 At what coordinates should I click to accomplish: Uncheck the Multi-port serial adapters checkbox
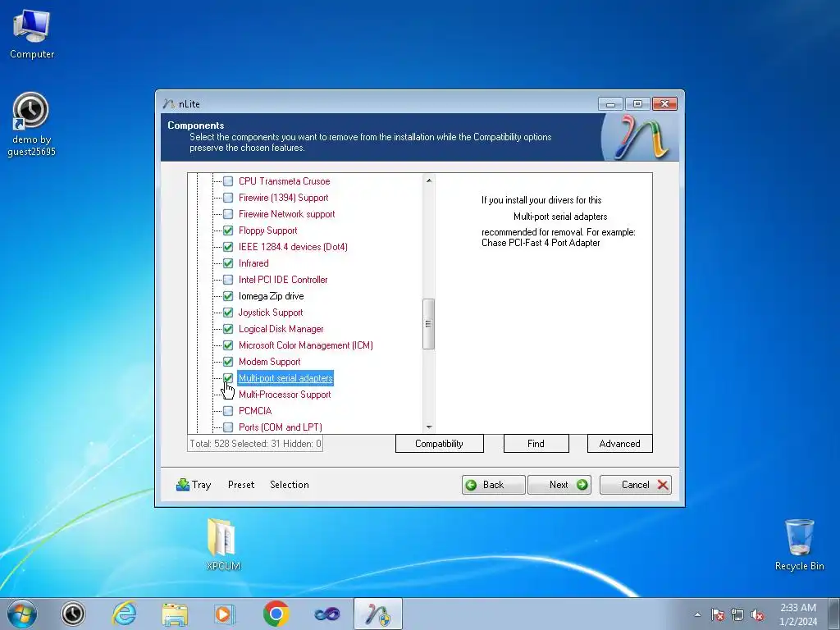click(228, 377)
